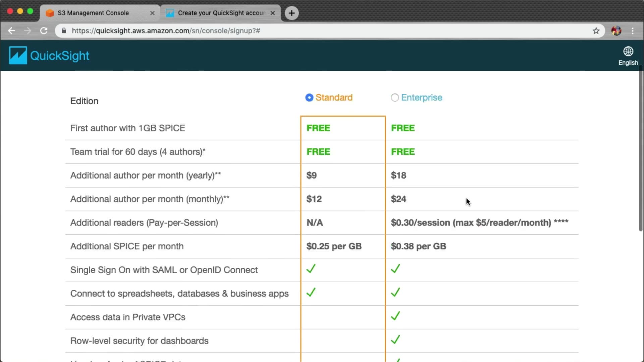
Task: Click the QuickSight title text
Action: [60, 56]
